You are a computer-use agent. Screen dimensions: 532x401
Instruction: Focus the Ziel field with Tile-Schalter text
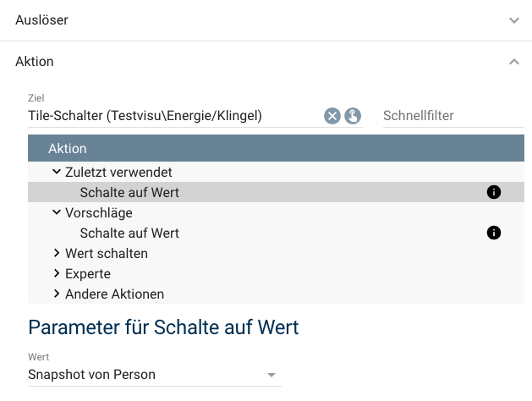pyautogui.click(x=169, y=116)
